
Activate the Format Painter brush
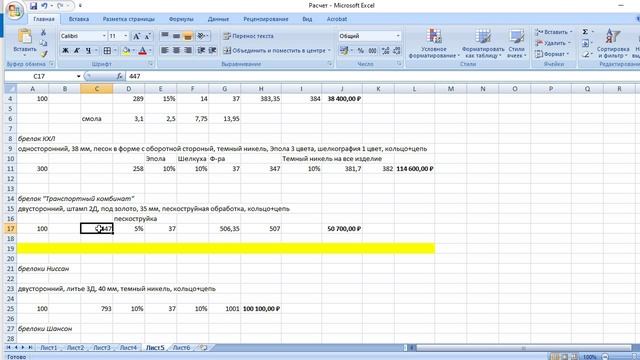[x=43, y=53]
